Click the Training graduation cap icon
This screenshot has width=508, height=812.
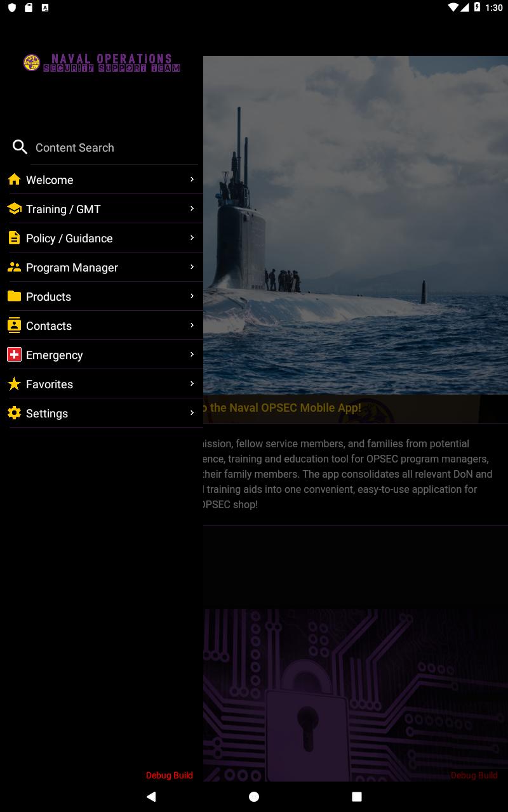15,209
